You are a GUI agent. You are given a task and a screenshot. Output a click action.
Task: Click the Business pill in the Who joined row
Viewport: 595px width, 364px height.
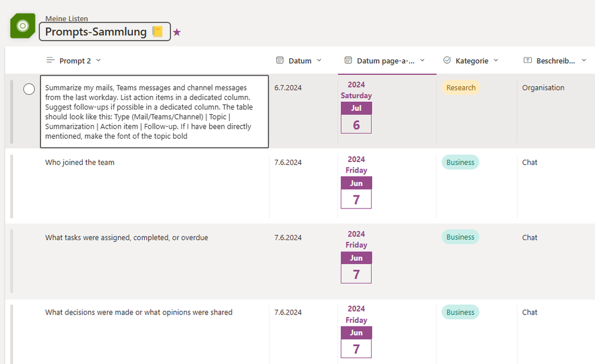click(x=460, y=162)
